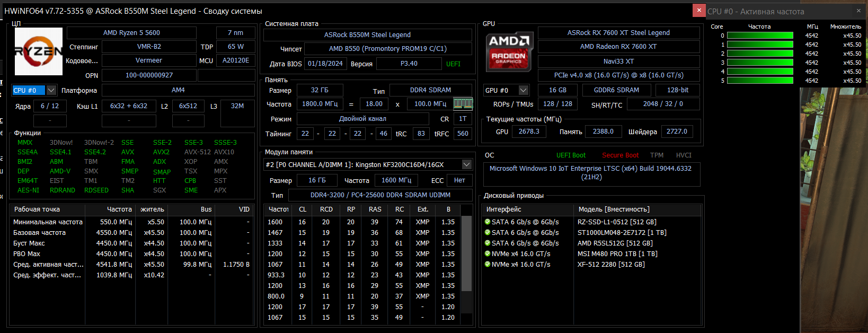Click the 'RAS' column header in timings table
Viewport: 868px width, 333px height.
tap(375, 209)
